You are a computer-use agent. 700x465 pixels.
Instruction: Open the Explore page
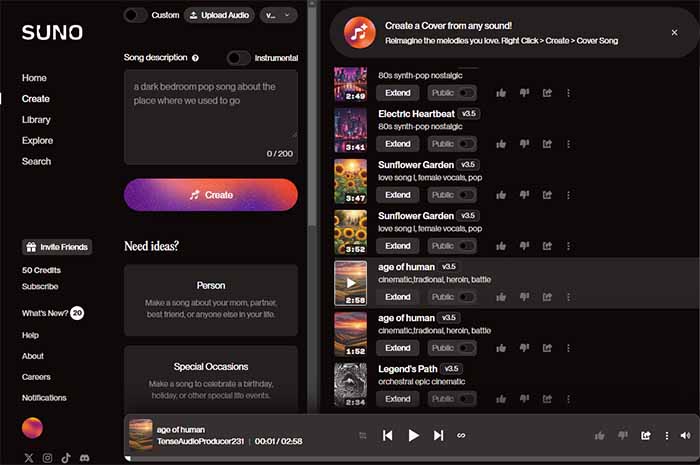click(x=38, y=141)
